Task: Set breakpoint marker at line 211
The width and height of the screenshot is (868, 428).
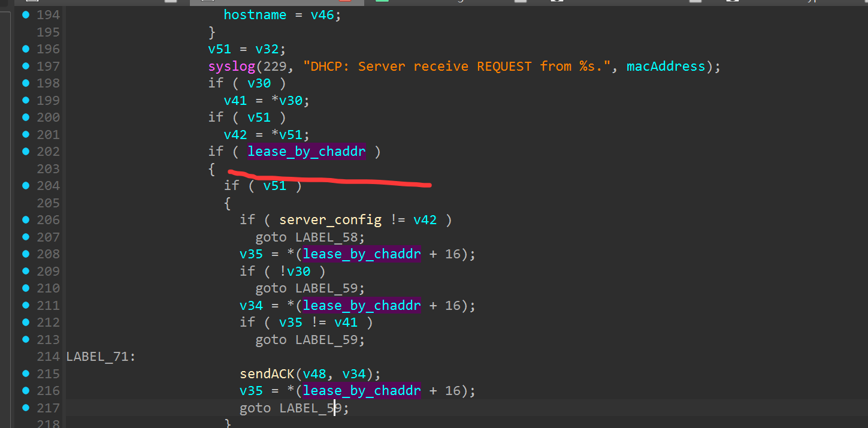Action: point(25,305)
